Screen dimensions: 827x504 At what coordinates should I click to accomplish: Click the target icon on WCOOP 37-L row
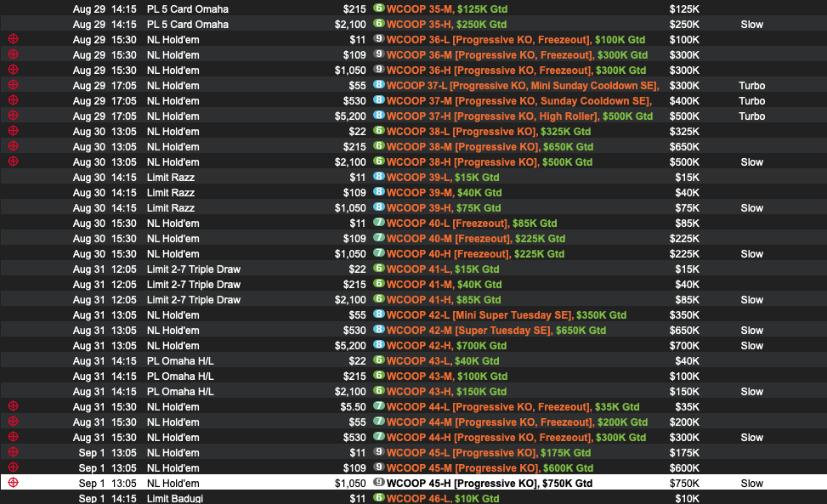14,85
